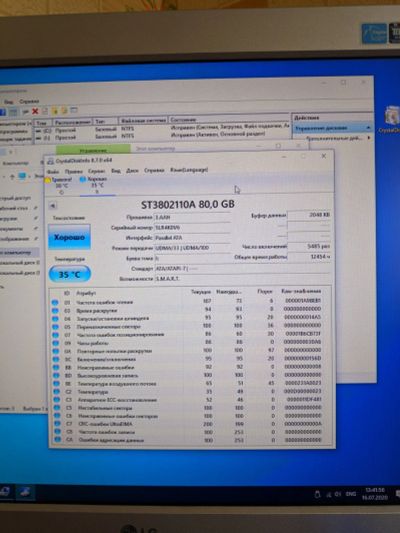Click status dot of attribute row 09
The image size is (400, 533).
[x=56, y=343]
